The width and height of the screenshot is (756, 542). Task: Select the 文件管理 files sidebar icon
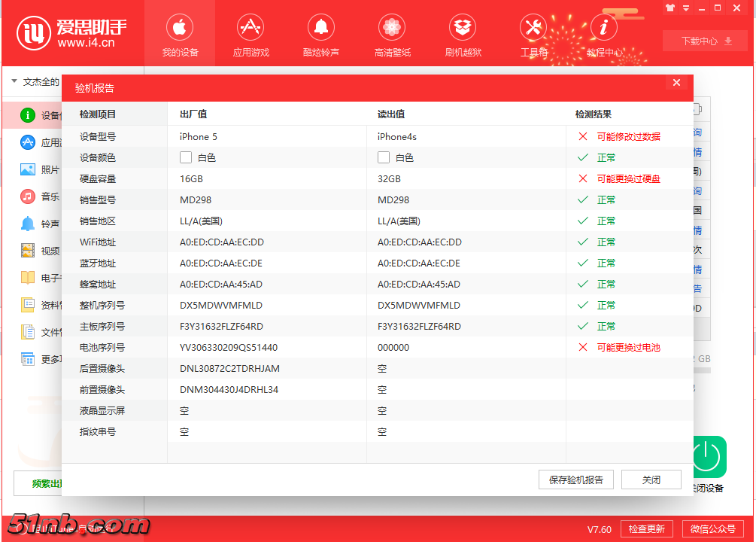pos(28,332)
